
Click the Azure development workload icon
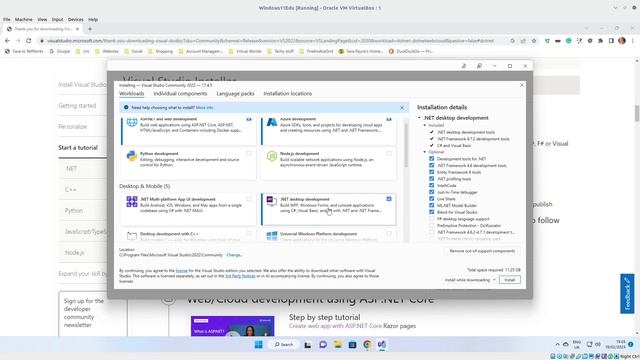click(272, 122)
